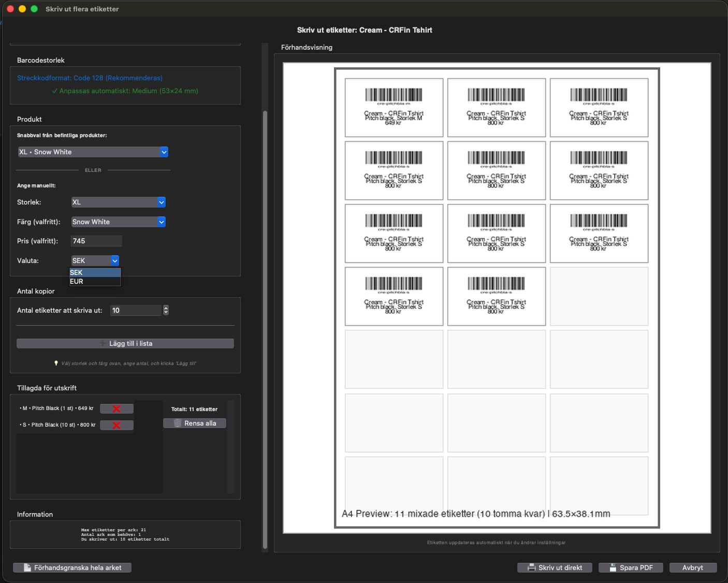Open the Färg Snow White dropdown
The height and width of the screenshot is (583, 728).
click(x=119, y=222)
